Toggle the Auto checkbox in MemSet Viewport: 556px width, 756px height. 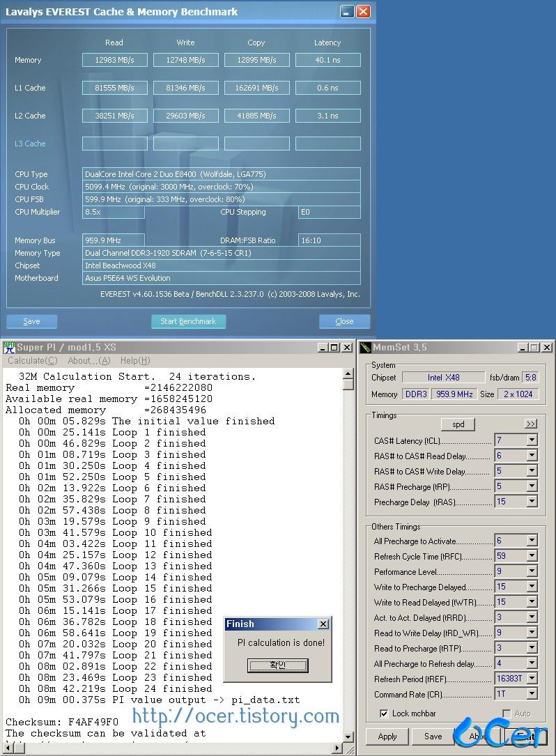507,713
